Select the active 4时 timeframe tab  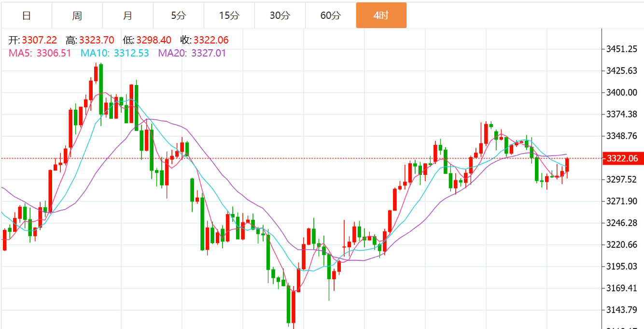pos(381,15)
